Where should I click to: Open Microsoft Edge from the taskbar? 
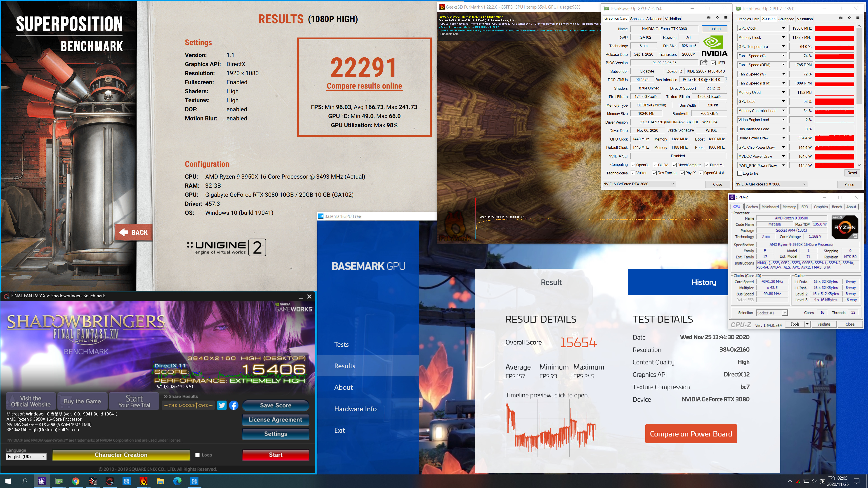click(177, 481)
